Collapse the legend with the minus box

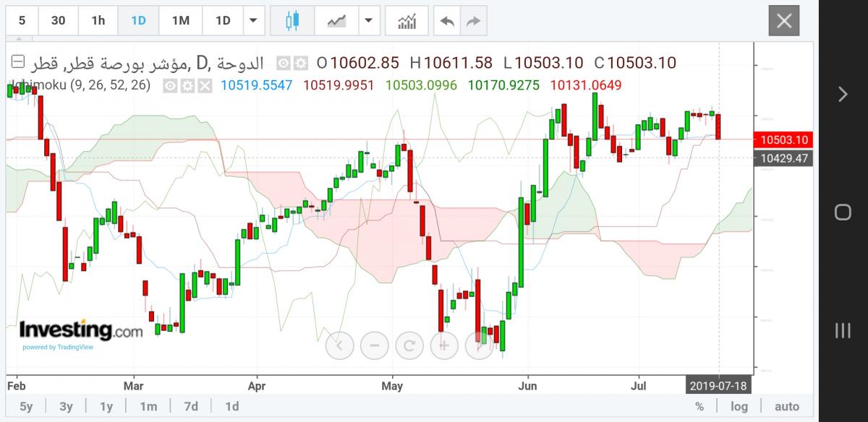point(19,61)
